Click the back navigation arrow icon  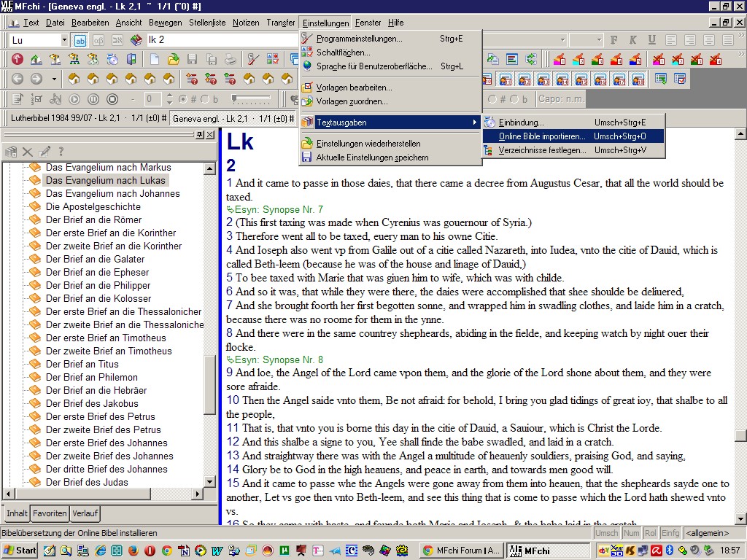[17, 79]
